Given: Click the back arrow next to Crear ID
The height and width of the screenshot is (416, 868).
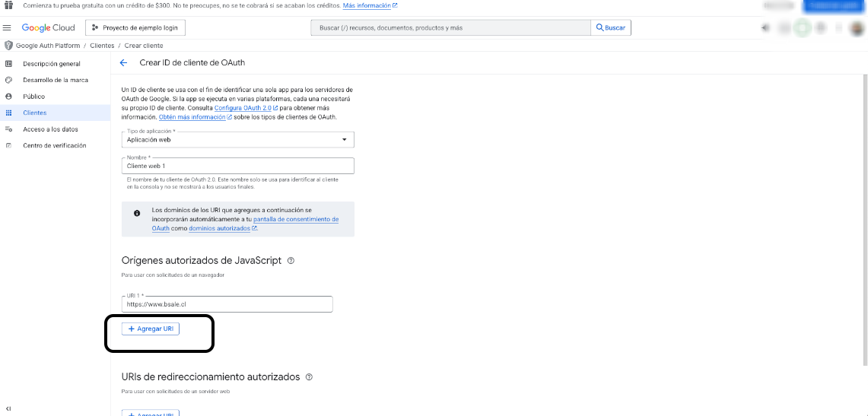Looking at the screenshot, I should pyautogui.click(x=123, y=63).
